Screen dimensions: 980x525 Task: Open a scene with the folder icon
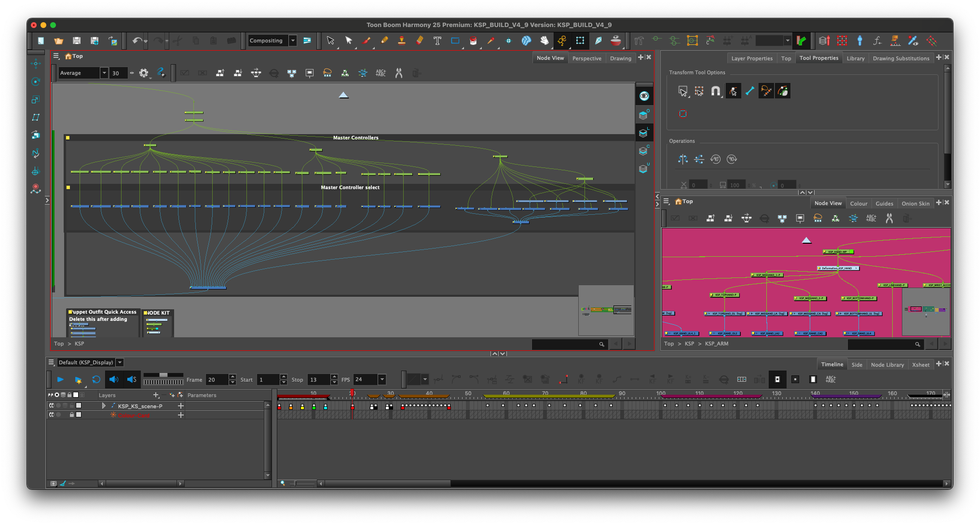click(59, 41)
